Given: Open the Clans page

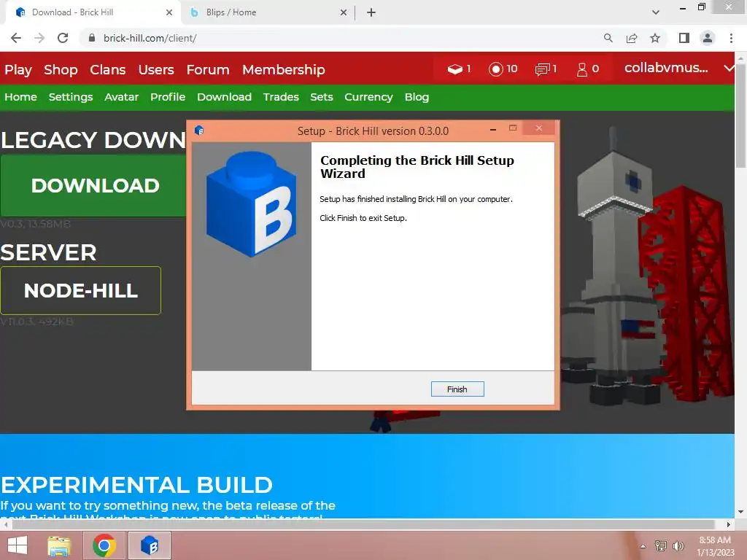Looking at the screenshot, I should pyautogui.click(x=108, y=69).
